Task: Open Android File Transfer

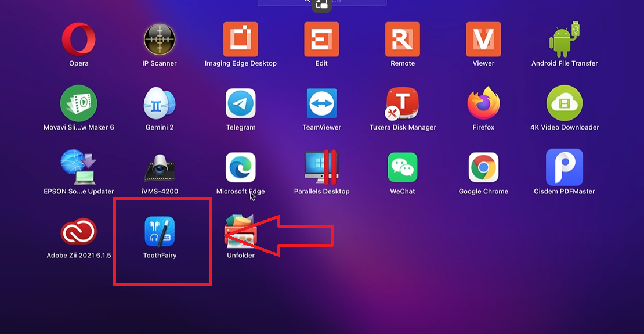Action: pyautogui.click(x=565, y=39)
